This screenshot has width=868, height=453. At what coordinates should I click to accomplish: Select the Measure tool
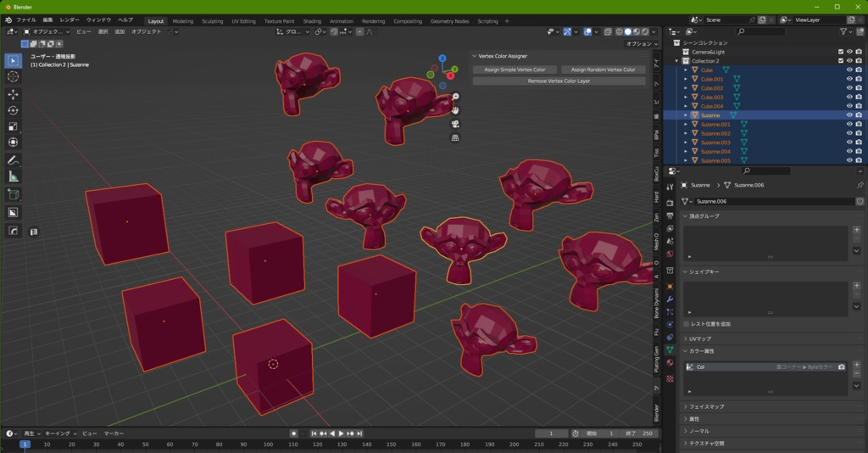(14, 176)
